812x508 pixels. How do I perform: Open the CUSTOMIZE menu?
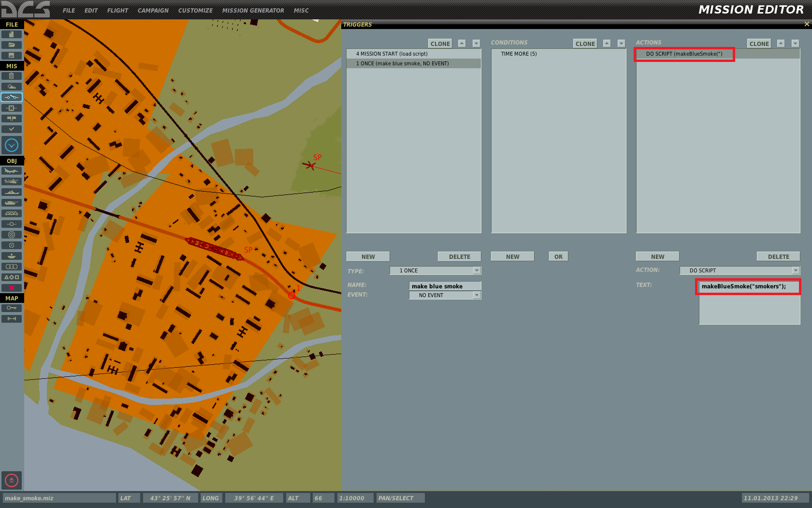(x=195, y=10)
